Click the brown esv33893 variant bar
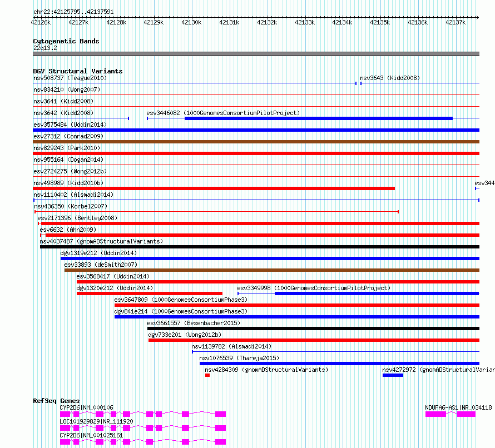Screen dimensions: 495x448 tap(272, 270)
